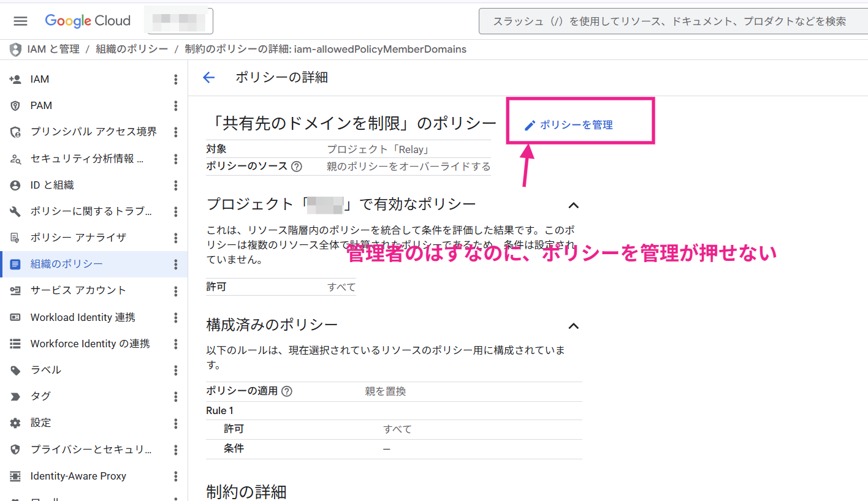
Task: Open more options for プリンシパル アクセス境界
Action: [176, 132]
